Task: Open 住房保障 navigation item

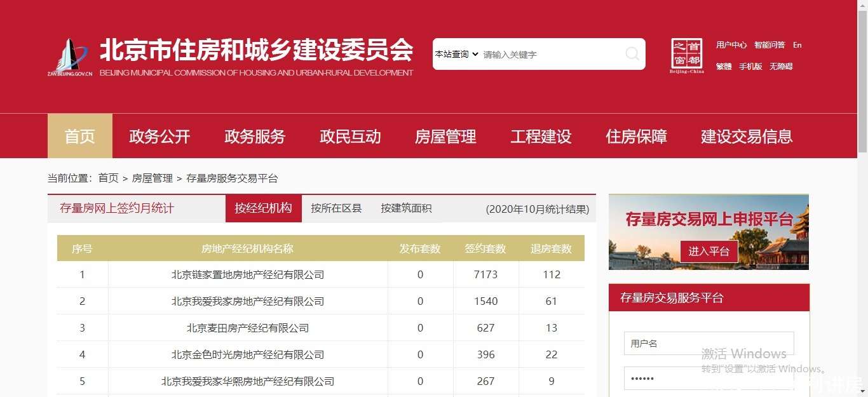Action: point(636,136)
